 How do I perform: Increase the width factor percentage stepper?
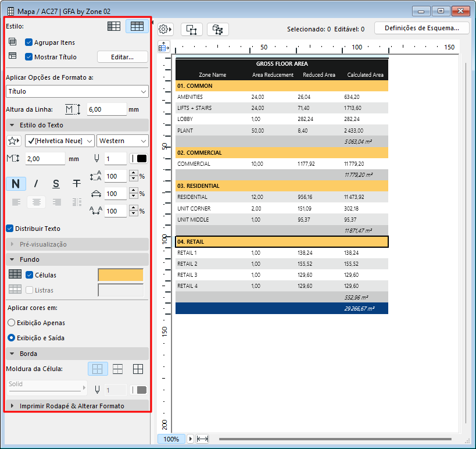[134, 190]
